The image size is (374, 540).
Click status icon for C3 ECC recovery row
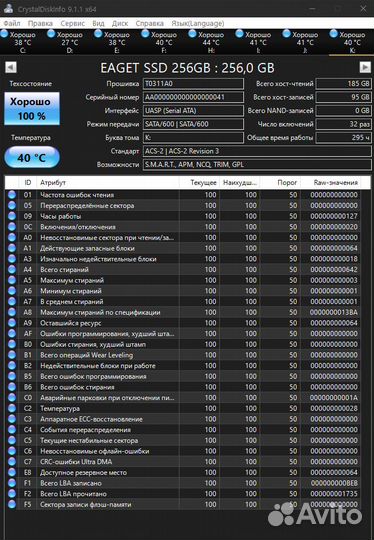click(x=12, y=419)
